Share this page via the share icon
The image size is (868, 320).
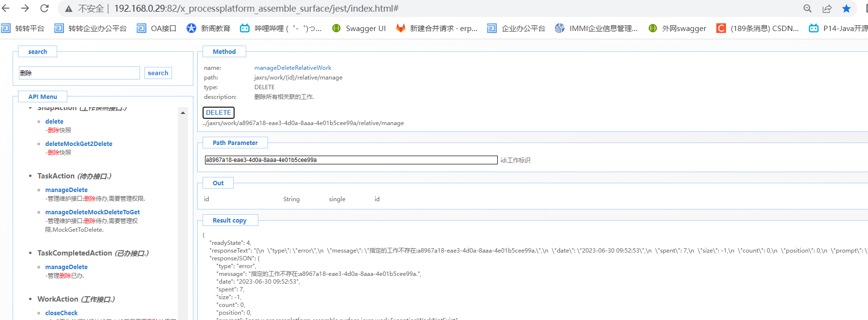(827, 9)
